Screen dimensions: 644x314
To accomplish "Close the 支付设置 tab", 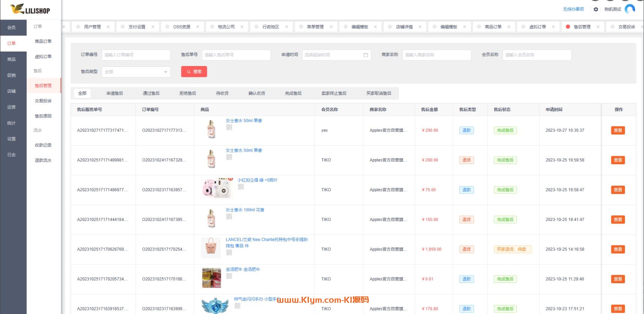I will pos(153,27).
